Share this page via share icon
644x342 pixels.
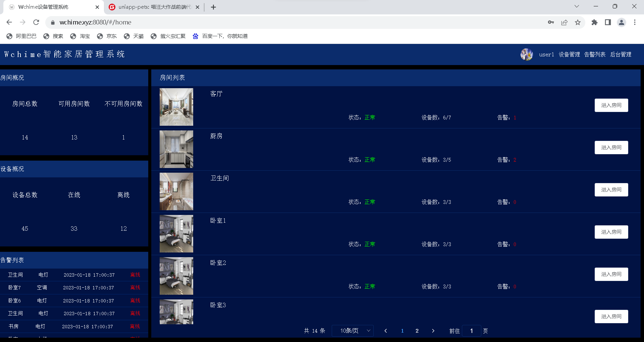tap(564, 22)
